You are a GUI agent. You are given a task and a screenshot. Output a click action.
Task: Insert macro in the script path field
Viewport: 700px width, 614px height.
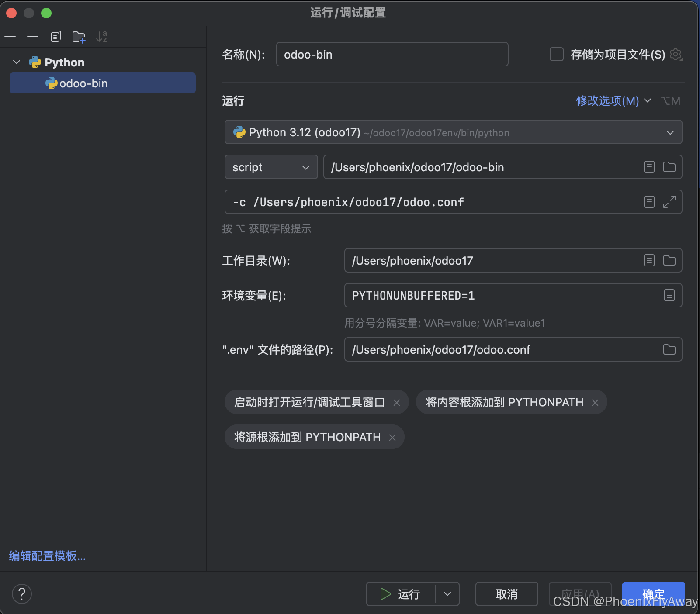tap(649, 167)
